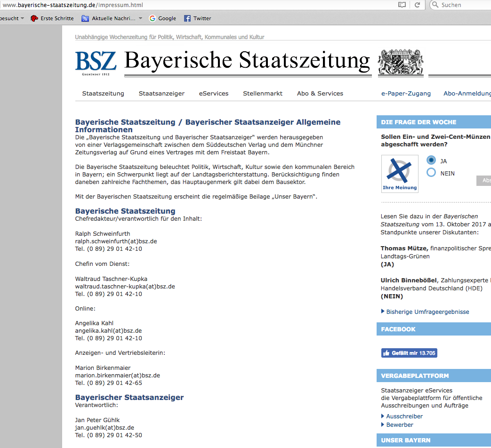Expand the besucht bookmarks dropdown
The image size is (491, 448).
(x=22, y=18)
